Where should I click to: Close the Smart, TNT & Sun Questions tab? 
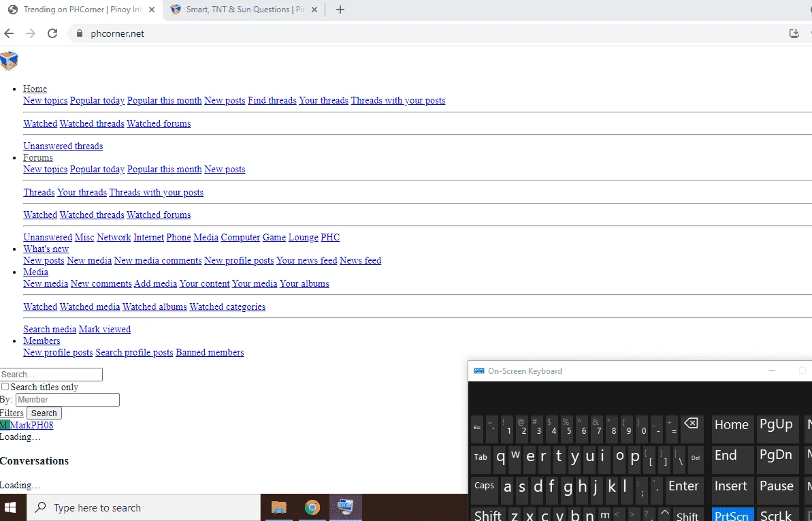314,10
